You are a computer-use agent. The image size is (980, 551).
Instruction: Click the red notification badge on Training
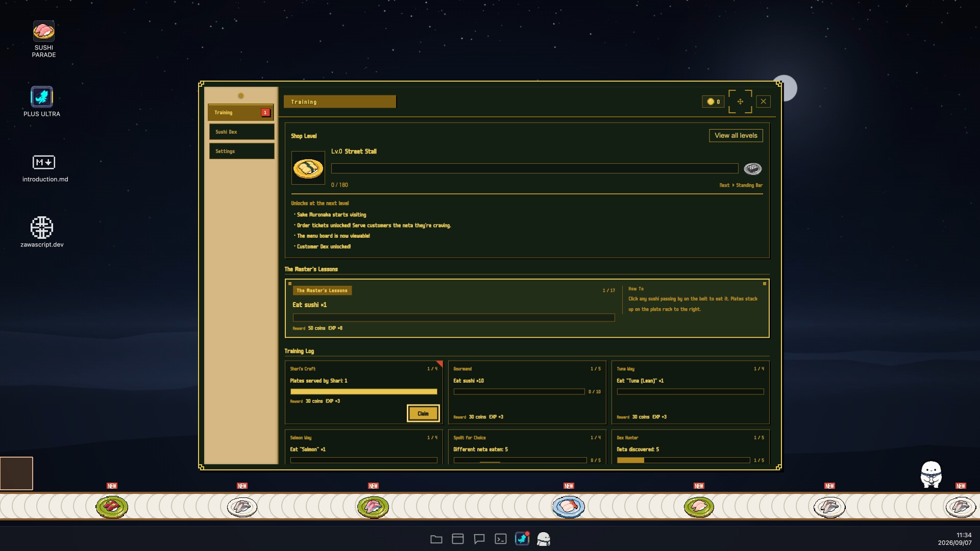coord(265,112)
